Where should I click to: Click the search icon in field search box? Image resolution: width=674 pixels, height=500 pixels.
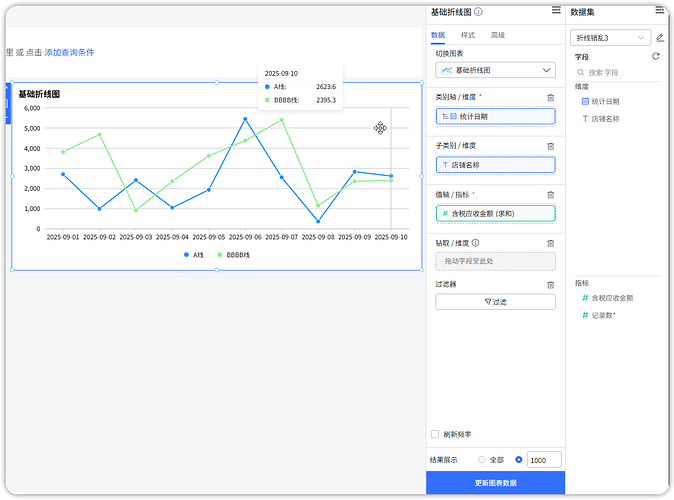click(580, 72)
